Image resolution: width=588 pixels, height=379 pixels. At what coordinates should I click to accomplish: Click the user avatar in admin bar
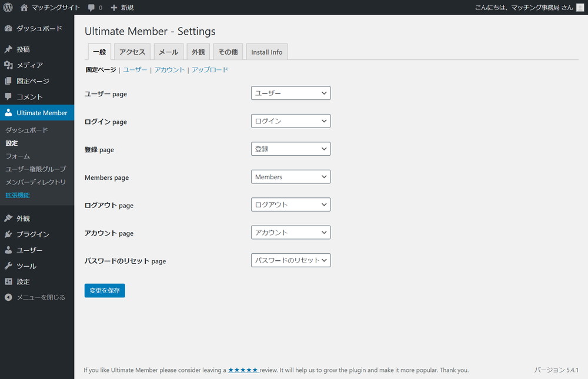[x=580, y=8]
